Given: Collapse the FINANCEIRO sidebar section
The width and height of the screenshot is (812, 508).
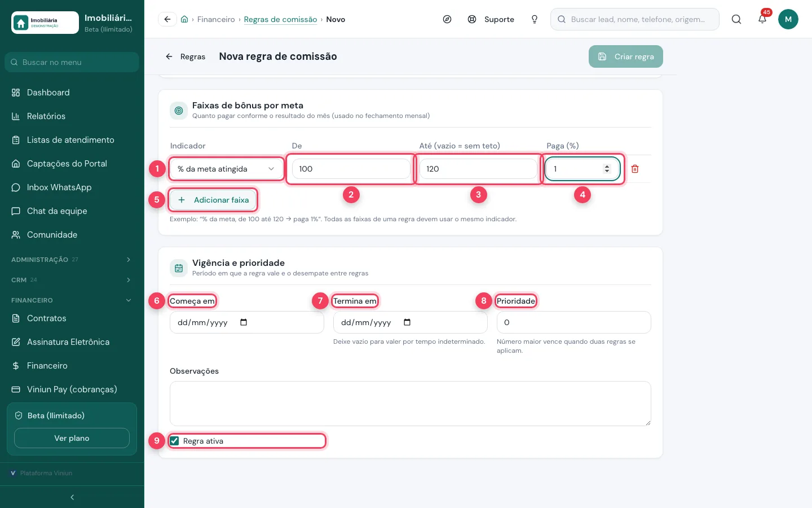Looking at the screenshot, I should click(72, 300).
